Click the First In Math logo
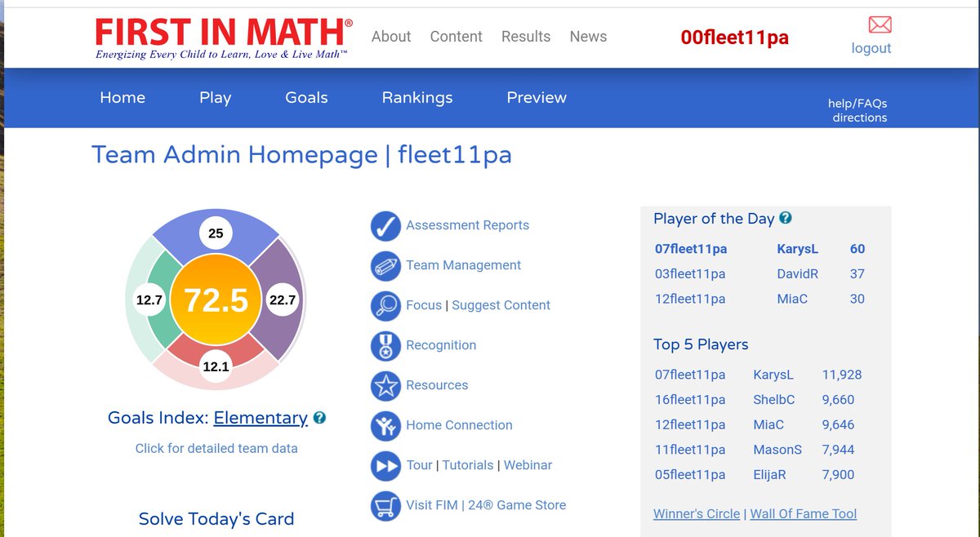This screenshot has width=980, height=537. pyautogui.click(x=224, y=38)
